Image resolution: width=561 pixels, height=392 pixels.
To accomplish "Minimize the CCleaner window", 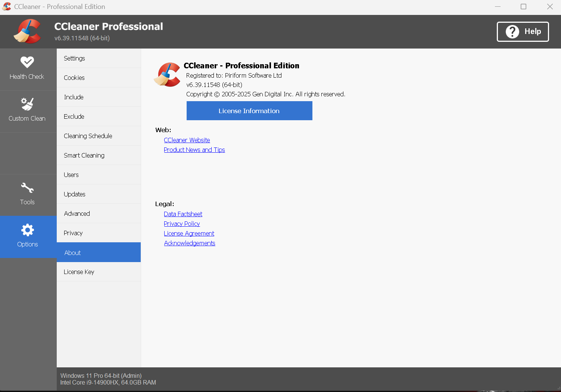I will pos(498,6).
